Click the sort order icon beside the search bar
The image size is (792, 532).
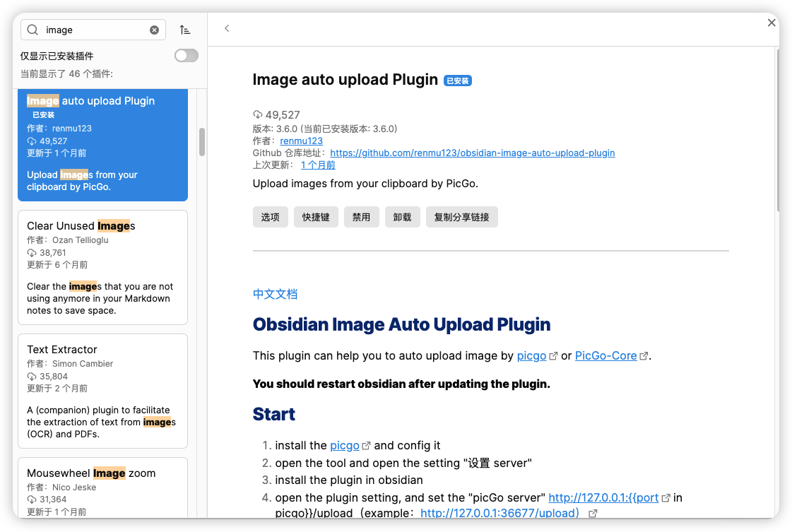(185, 30)
